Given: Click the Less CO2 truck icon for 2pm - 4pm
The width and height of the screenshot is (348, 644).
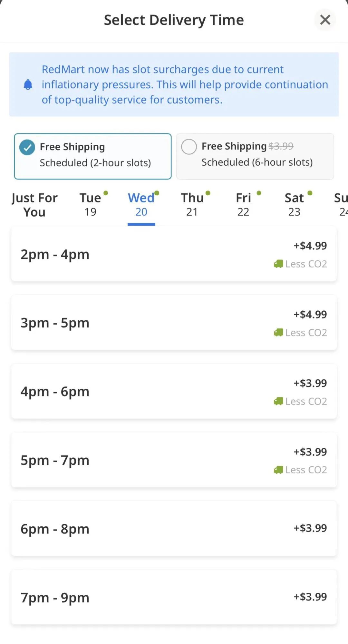Looking at the screenshot, I should coord(278,264).
